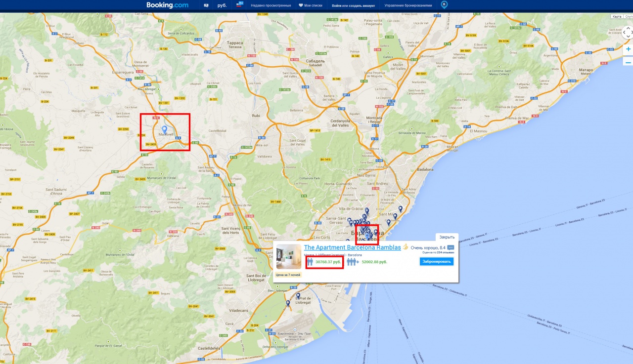Click the Castelldefels label on map
Image resolution: width=633 pixels, height=364 pixels.
pyautogui.click(x=208, y=348)
